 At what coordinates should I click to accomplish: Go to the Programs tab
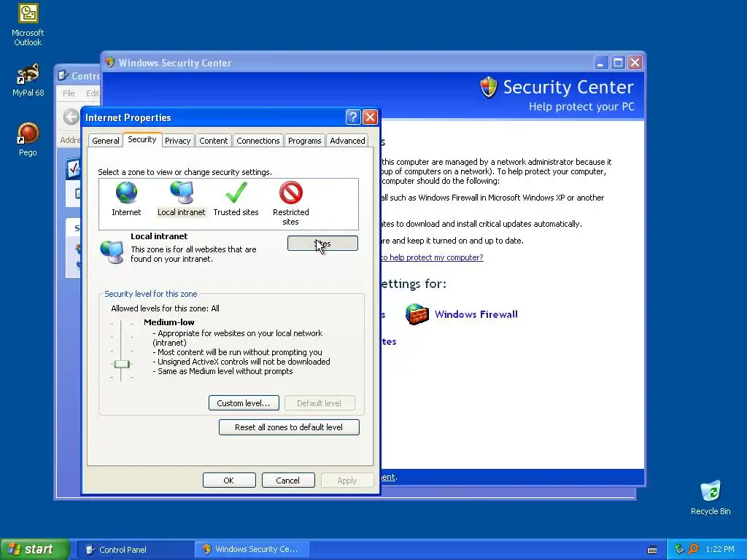coord(304,141)
